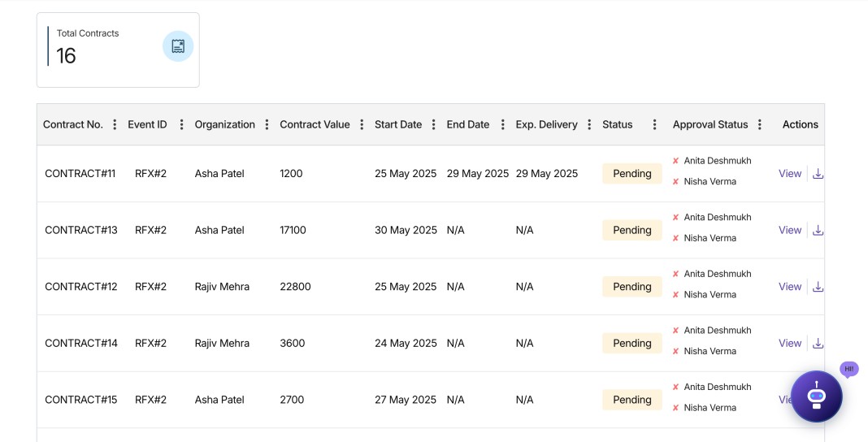Click the Total Contracts receipt icon
Image resolution: width=868 pixels, height=442 pixels.
pyautogui.click(x=178, y=46)
